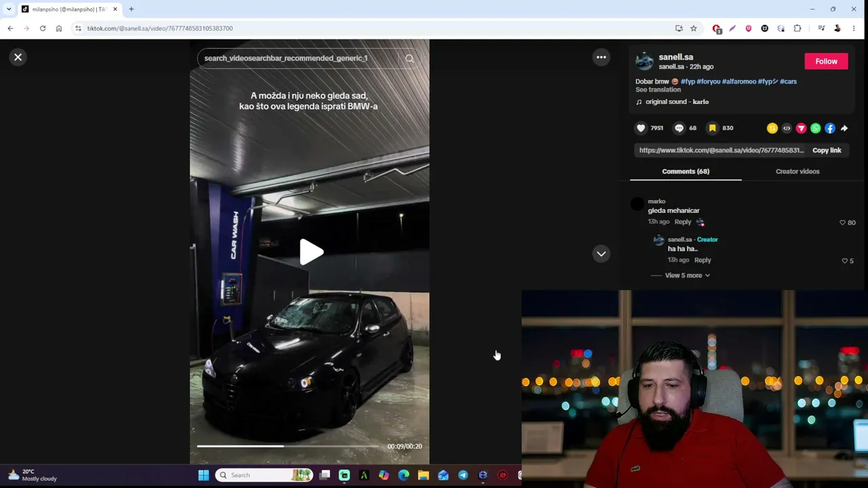Open the #alfaromeo hashtag
The image size is (868, 488).
pyautogui.click(x=739, y=81)
